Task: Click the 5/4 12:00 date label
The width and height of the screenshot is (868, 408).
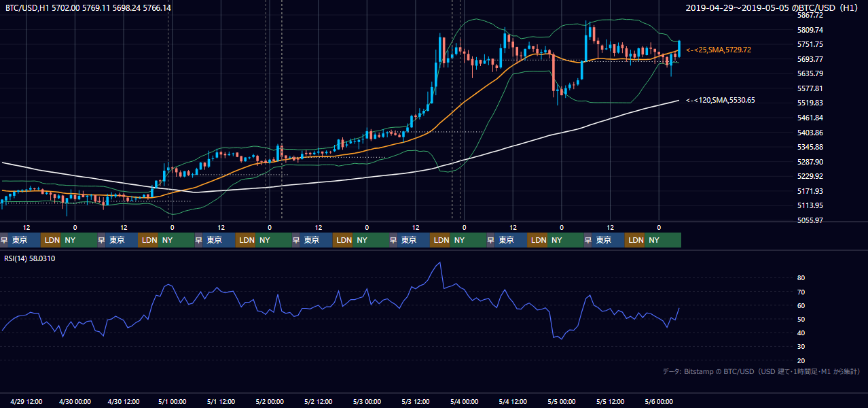Action: tap(513, 401)
